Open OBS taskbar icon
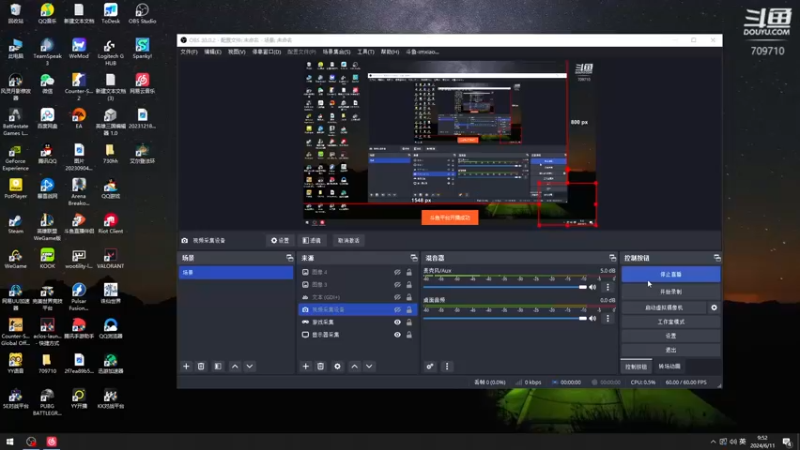800x450 pixels. (31, 441)
